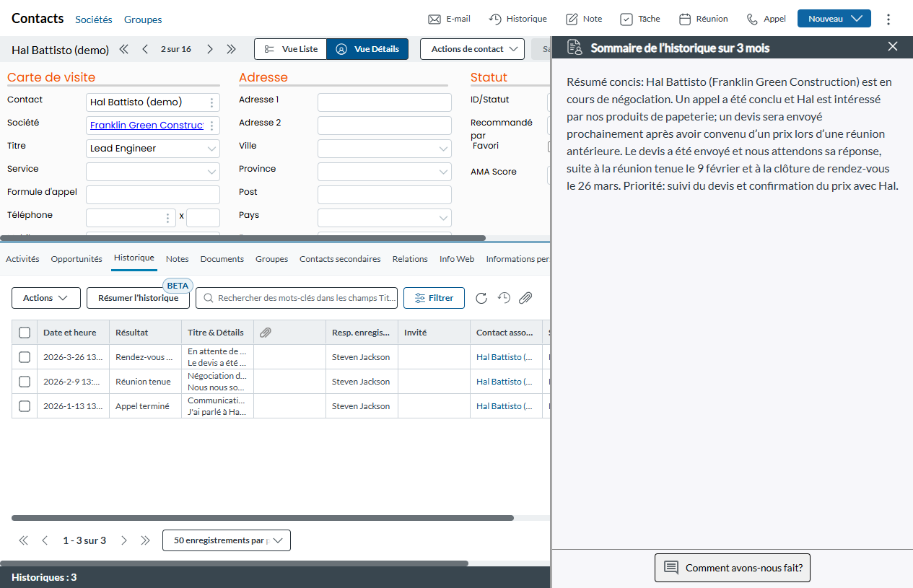
Task: Open the three-dot more options menu
Action: pos(888,19)
